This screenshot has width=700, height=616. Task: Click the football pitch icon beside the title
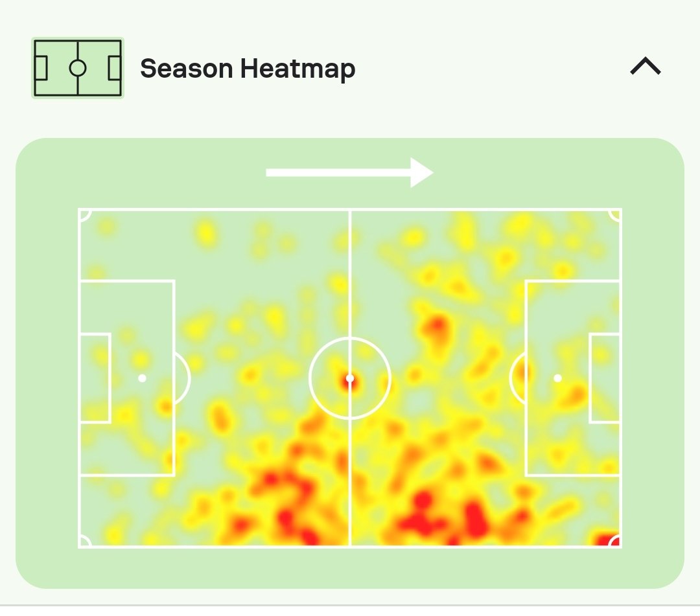78,68
